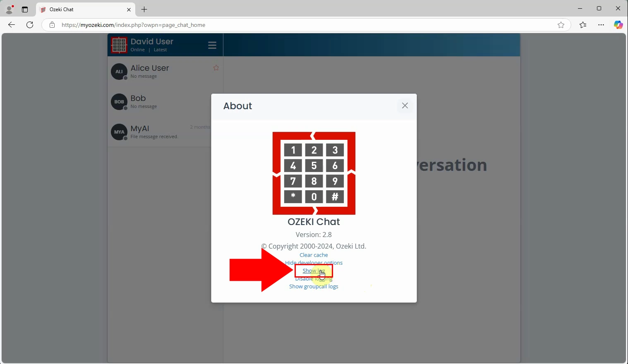Open Show groupcall logs link
Image resolution: width=628 pixels, height=364 pixels.
tap(314, 287)
